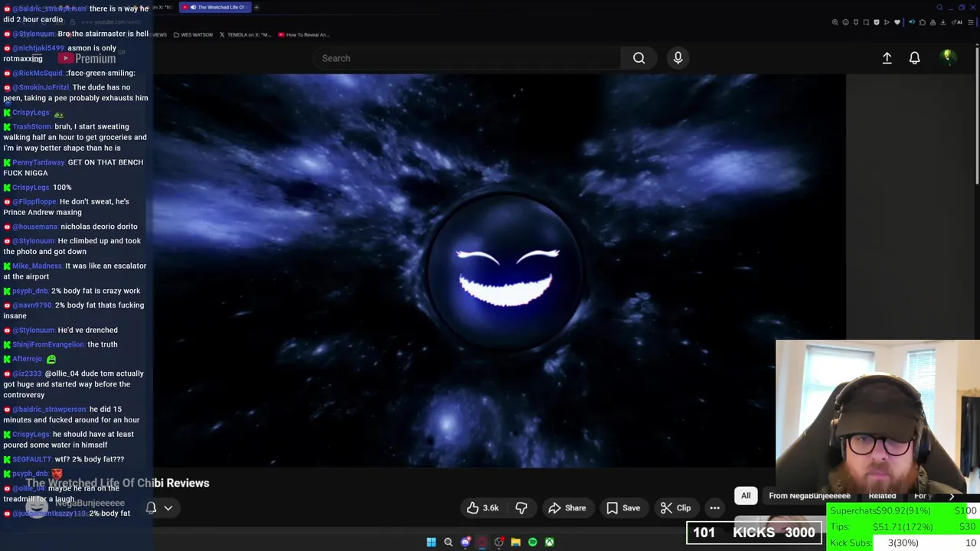The height and width of the screenshot is (551, 980).
Task: Open TENIOLA on X bookmark
Action: (244, 34)
